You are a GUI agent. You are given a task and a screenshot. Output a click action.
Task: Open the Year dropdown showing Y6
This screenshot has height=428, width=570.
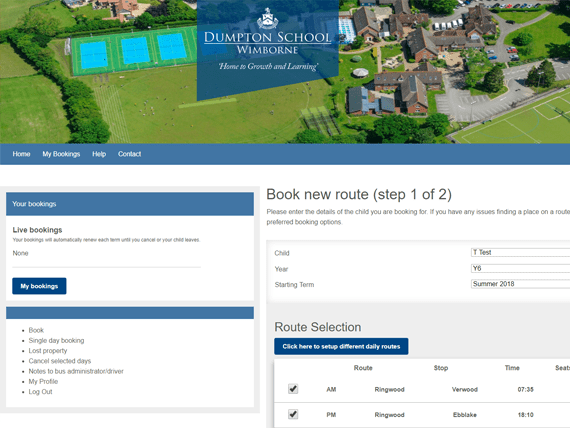click(x=520, y=268)
